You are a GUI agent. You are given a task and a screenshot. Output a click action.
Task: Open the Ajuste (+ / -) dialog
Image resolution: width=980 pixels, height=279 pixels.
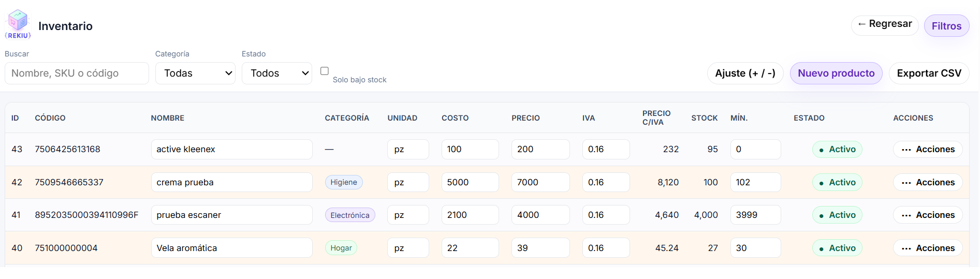744,74
